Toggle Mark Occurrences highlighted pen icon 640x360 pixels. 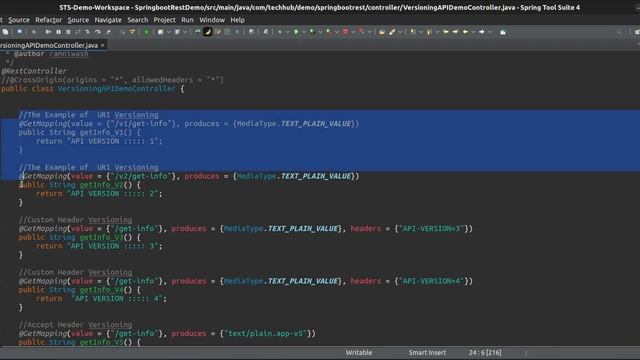207,32
